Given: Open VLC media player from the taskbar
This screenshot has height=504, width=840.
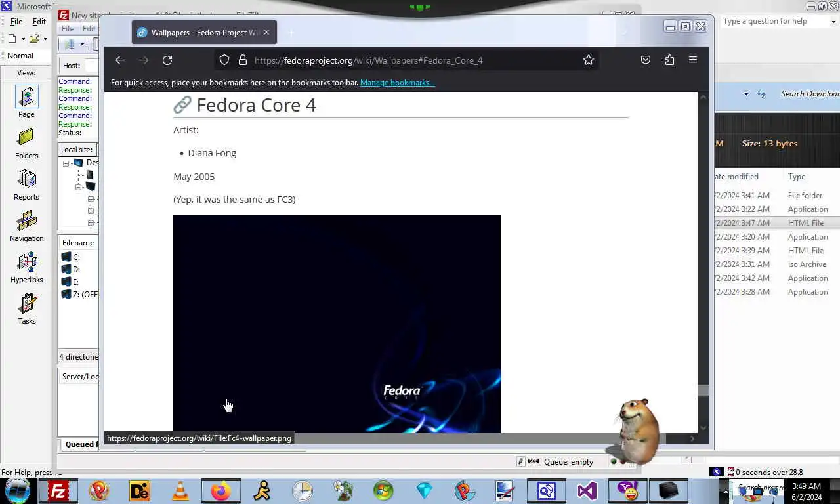Looking at the screenshot, I should 180,491.
